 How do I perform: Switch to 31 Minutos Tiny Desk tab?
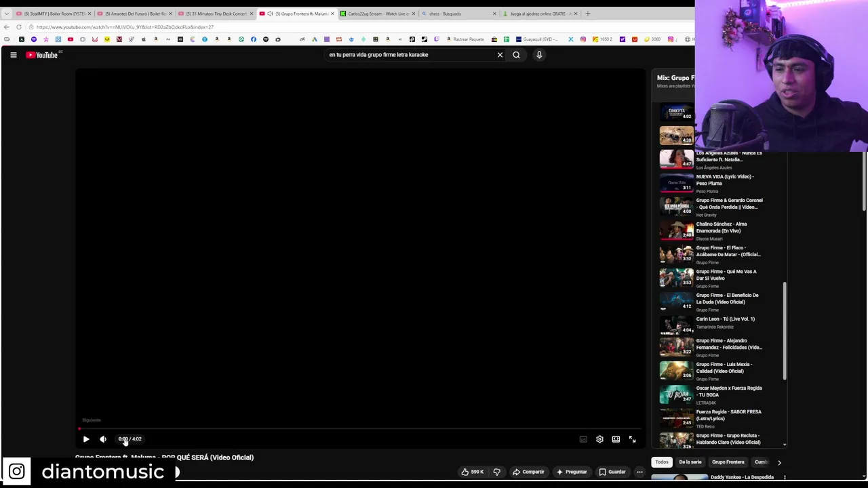pos(216,14)
